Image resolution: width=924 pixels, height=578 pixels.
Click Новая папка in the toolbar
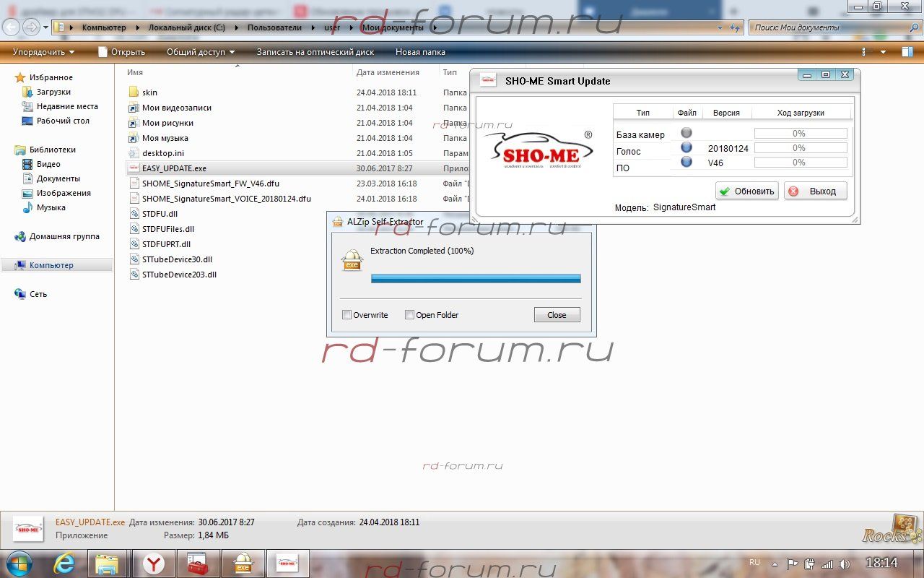pyautogui.click(x=420, y=52)
